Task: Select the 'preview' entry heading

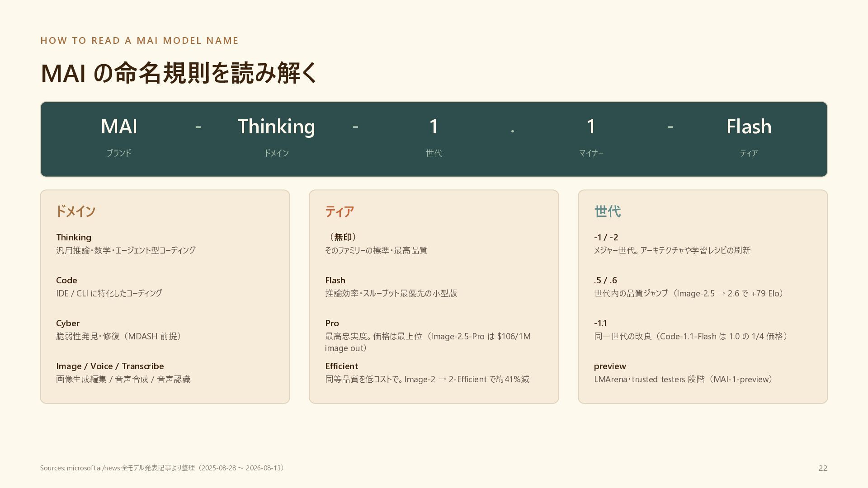Action: click(x=610, y=366)
